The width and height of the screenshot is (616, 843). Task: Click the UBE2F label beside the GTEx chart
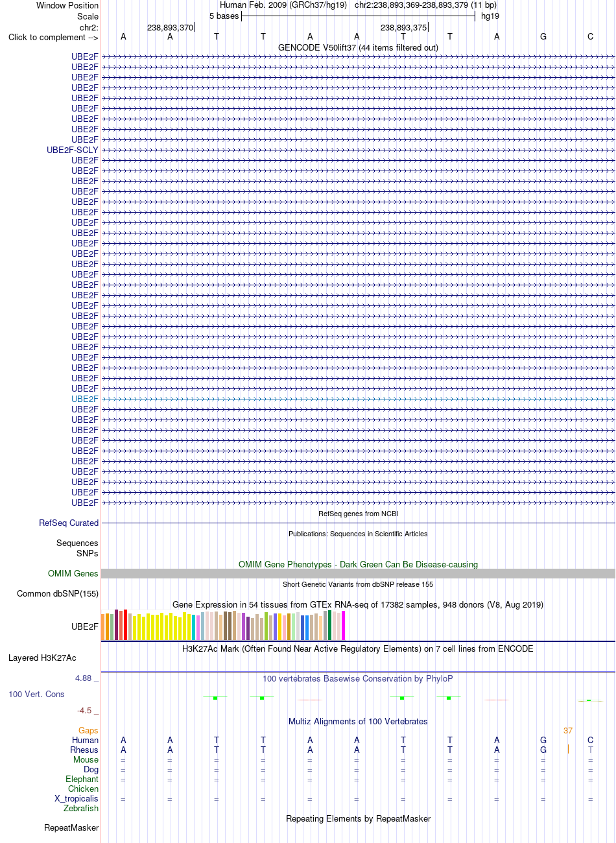coord(85,626)
